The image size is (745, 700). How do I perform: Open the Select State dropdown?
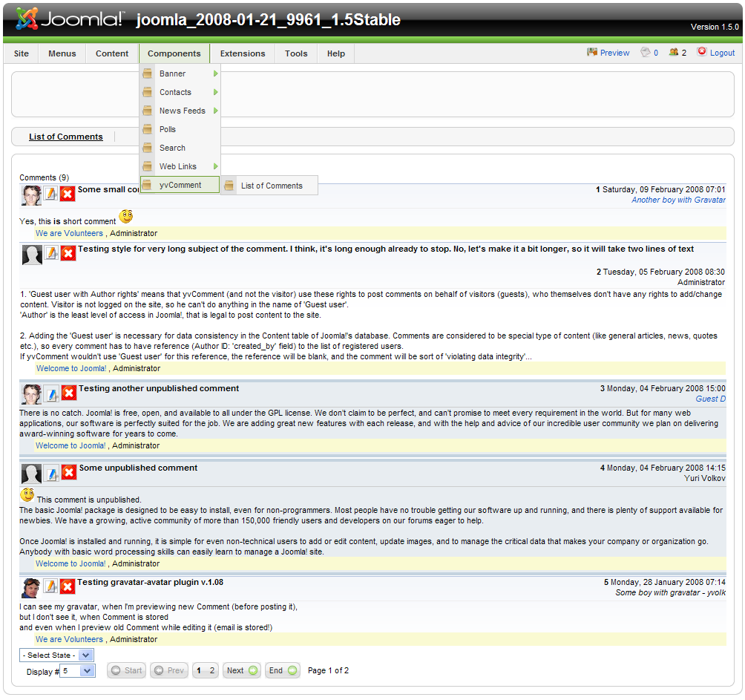tap(56, 655)
